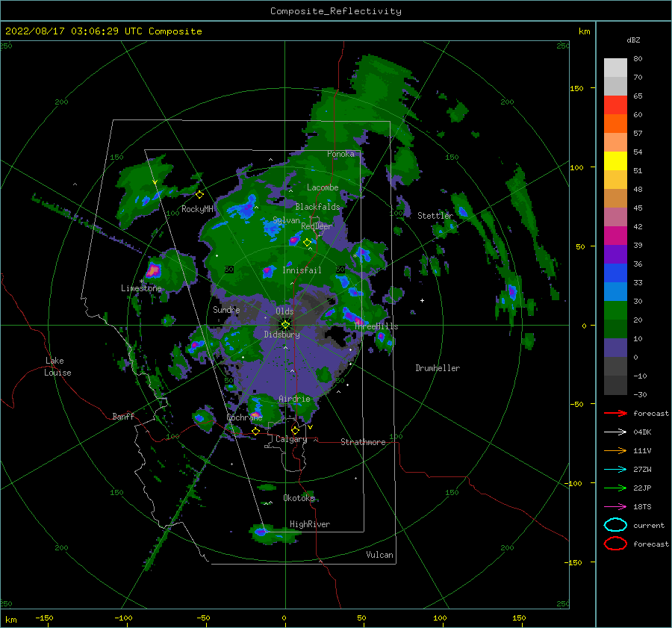Select the radar site diamond at Olds
The width and height of the screenshot is (672, 628).
coord(285,325)
